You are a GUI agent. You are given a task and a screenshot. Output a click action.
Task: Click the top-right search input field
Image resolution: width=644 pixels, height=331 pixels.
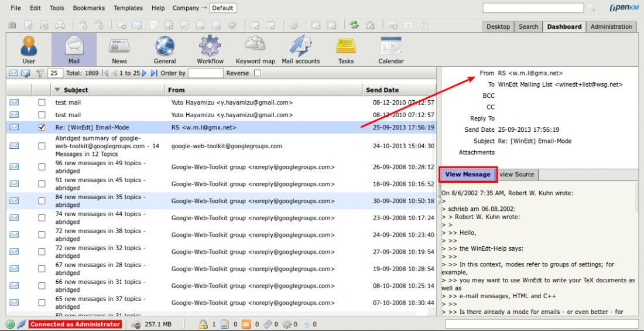[533, 8]
